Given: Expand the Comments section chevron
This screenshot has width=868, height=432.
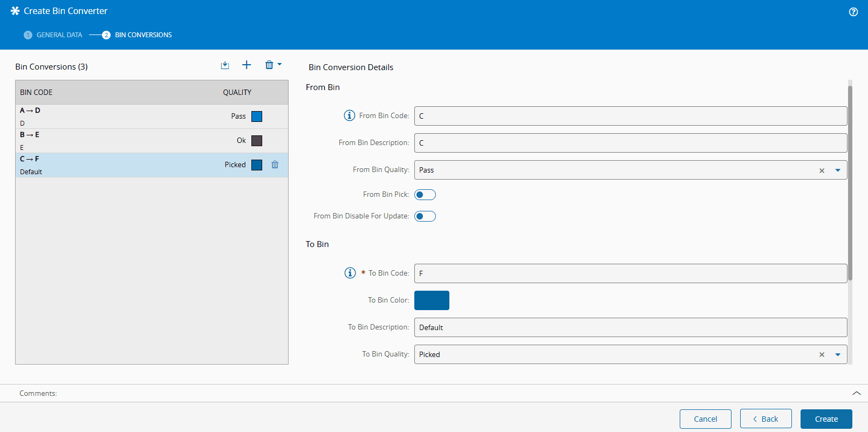Looking at the screenshot, I should pos(856,393).
